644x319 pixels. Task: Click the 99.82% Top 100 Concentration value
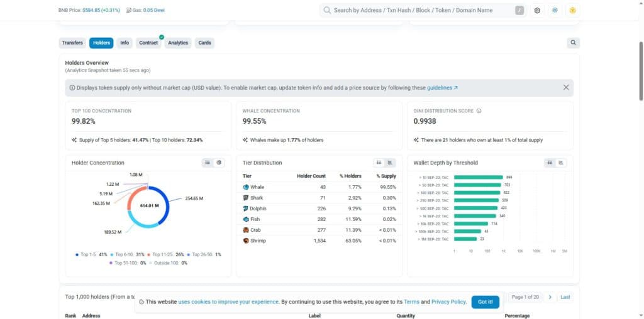pos(84,121)
